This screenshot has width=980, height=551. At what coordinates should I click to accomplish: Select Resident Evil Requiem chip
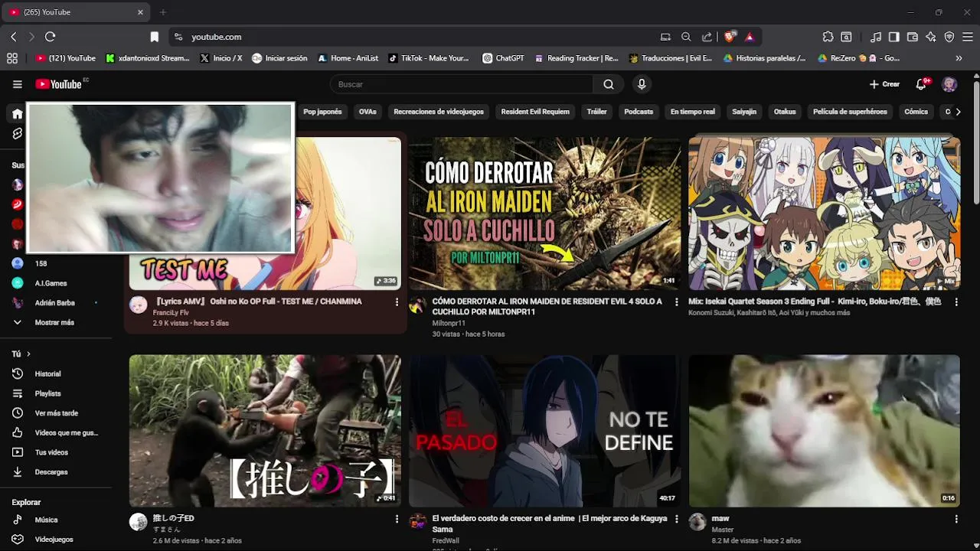tap(535, 112)
